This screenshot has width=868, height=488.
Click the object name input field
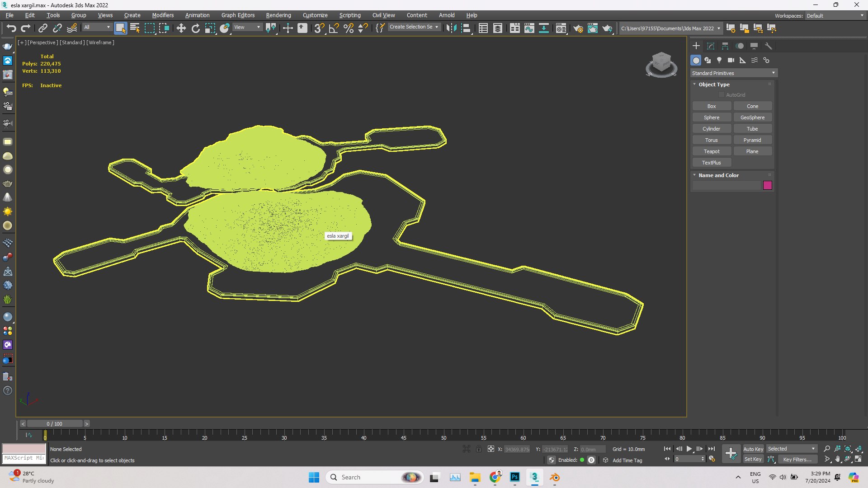726,185
